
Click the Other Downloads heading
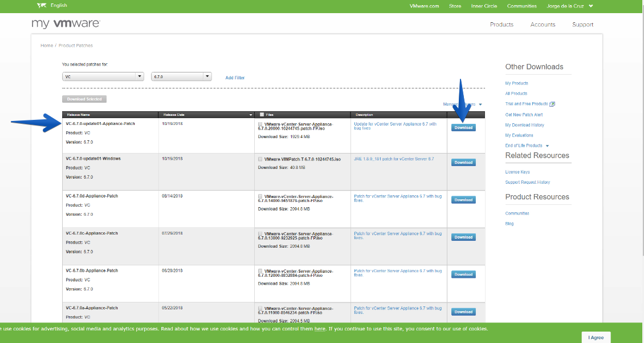tap(534, 67)
